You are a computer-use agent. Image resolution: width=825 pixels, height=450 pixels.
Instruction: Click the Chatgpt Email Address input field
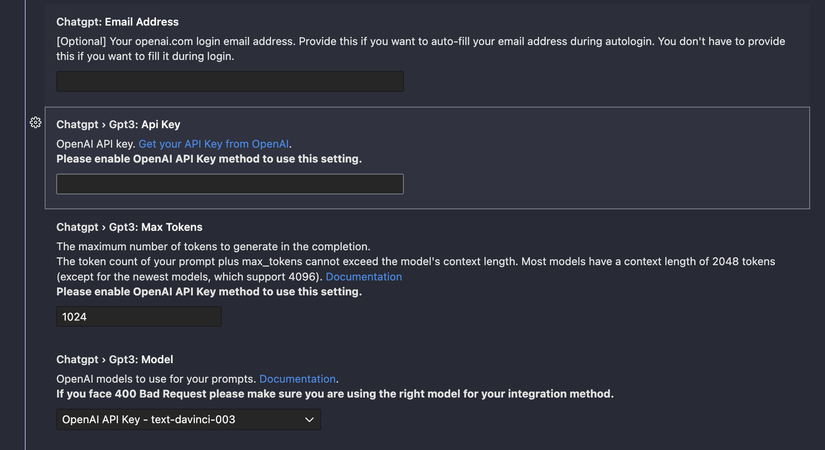point(230,82)
